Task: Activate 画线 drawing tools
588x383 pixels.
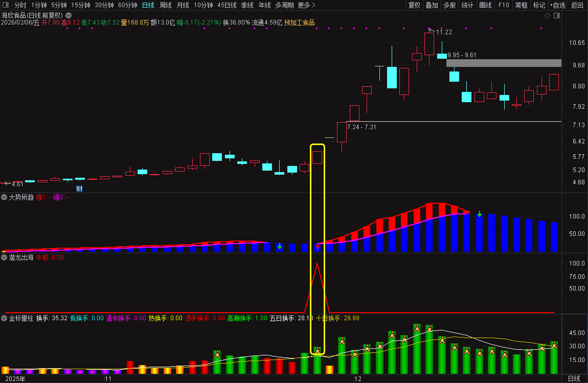Action: [x=485, y=5]
